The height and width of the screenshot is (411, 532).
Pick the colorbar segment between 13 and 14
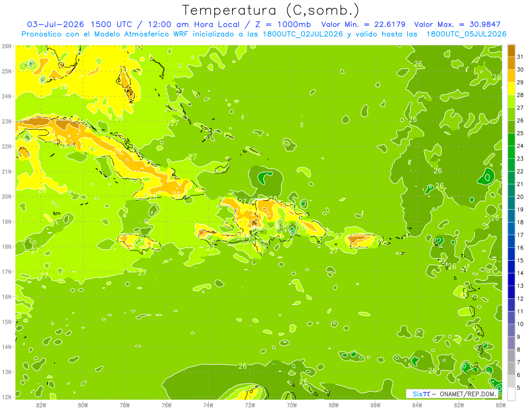coord(511,279)
